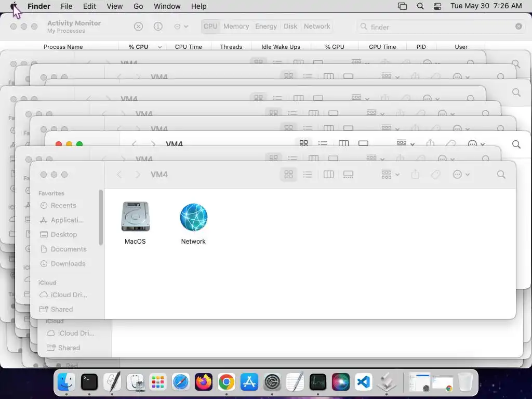
Task: Toggle % CPU column sort order chevron
Action: click(159, 47)
